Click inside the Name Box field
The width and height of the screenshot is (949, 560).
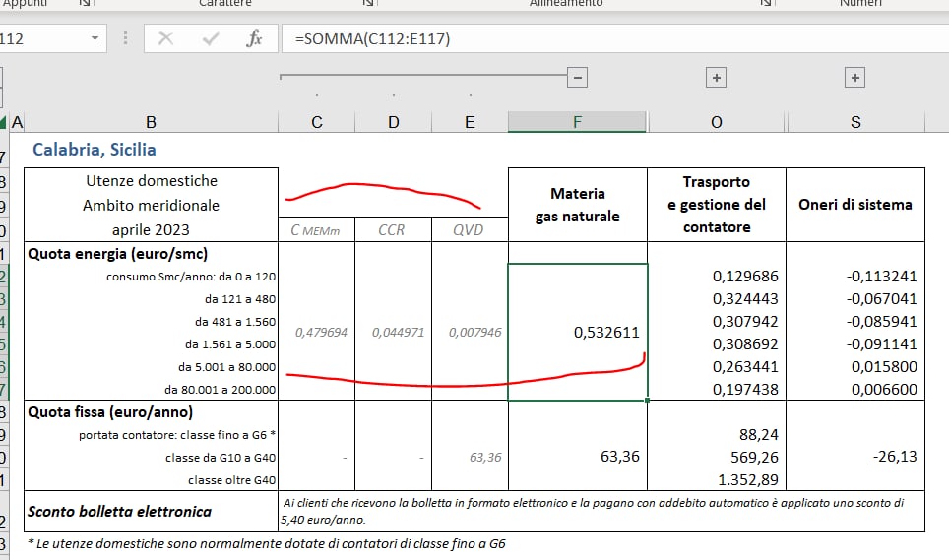coord(39,39)
